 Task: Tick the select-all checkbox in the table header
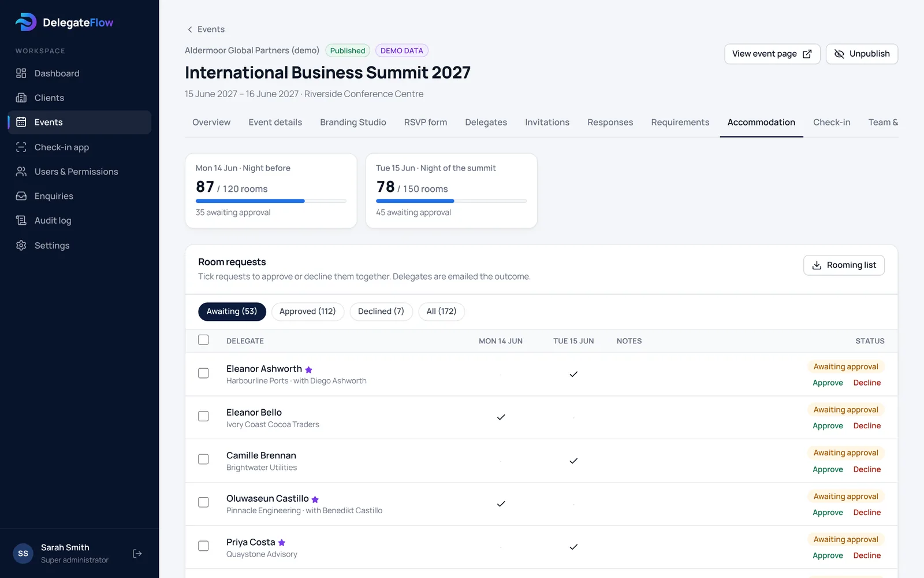(203, 340)
